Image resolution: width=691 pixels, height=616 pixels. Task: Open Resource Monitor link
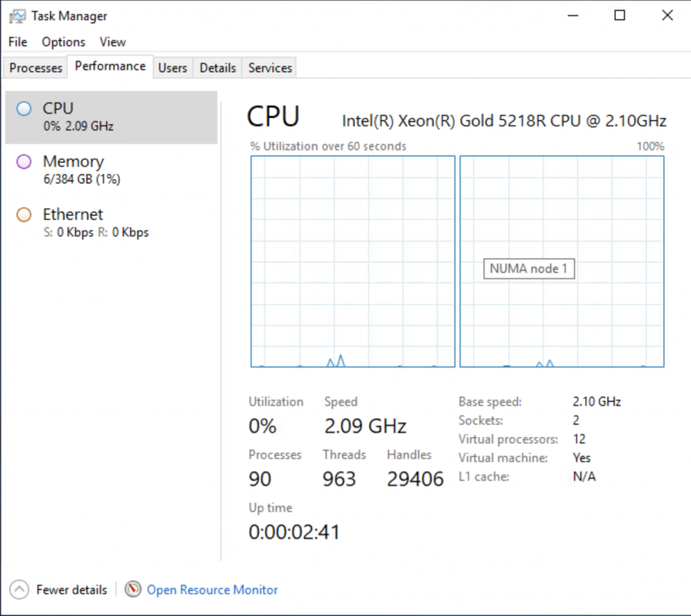(213, 590)
